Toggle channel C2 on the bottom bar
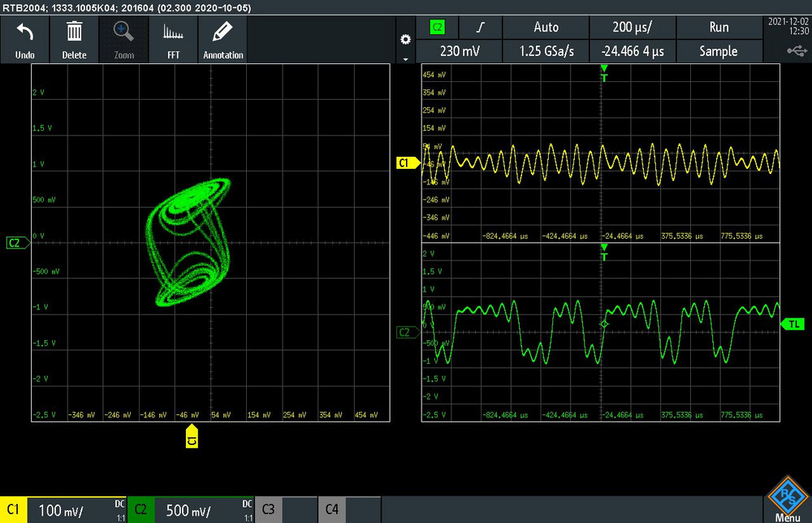 click(140, 509)
